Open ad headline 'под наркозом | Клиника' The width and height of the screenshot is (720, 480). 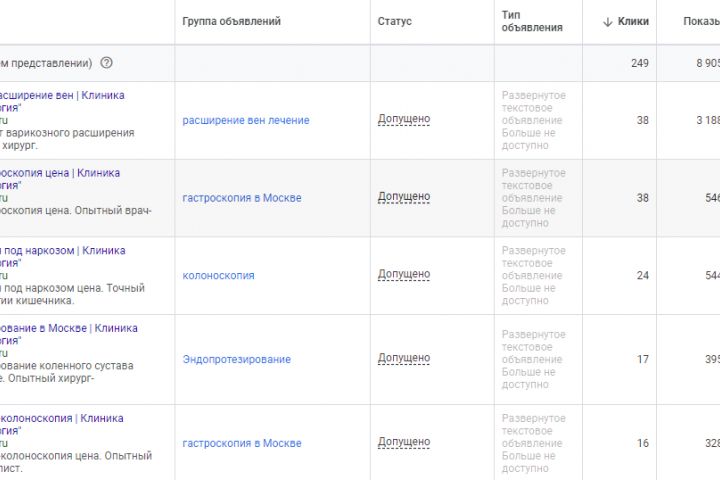point(62,250)
